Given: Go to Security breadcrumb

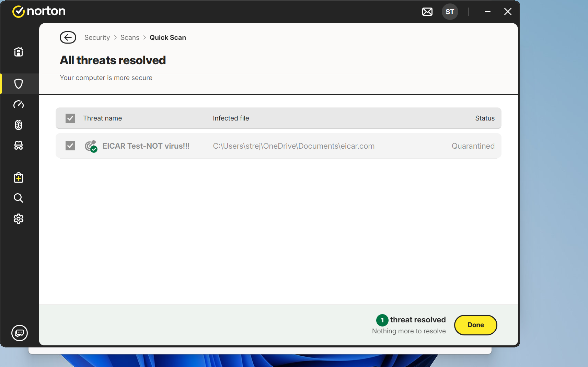Looking at the screenshot, I should (97, 37).
